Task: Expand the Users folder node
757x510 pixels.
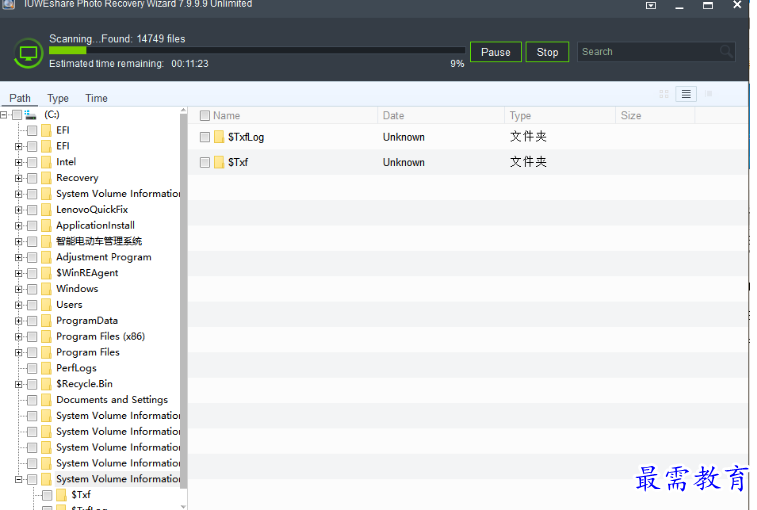Action: point(18,305)
